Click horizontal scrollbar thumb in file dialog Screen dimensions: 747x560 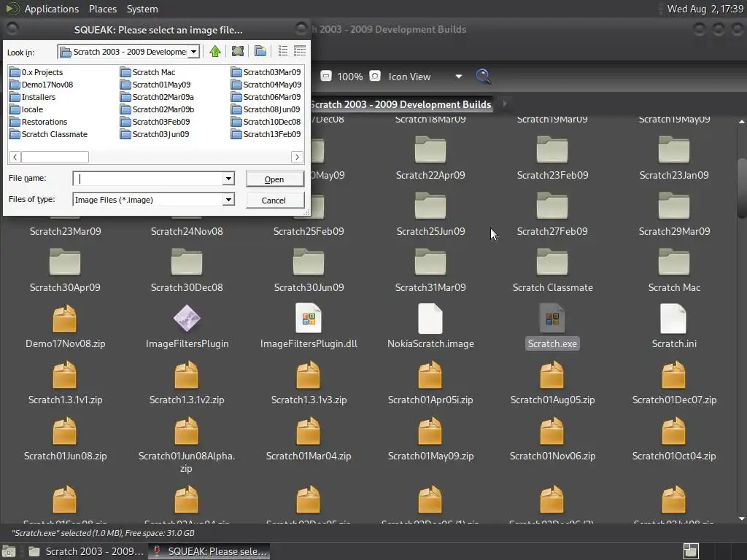coord(55,157)
